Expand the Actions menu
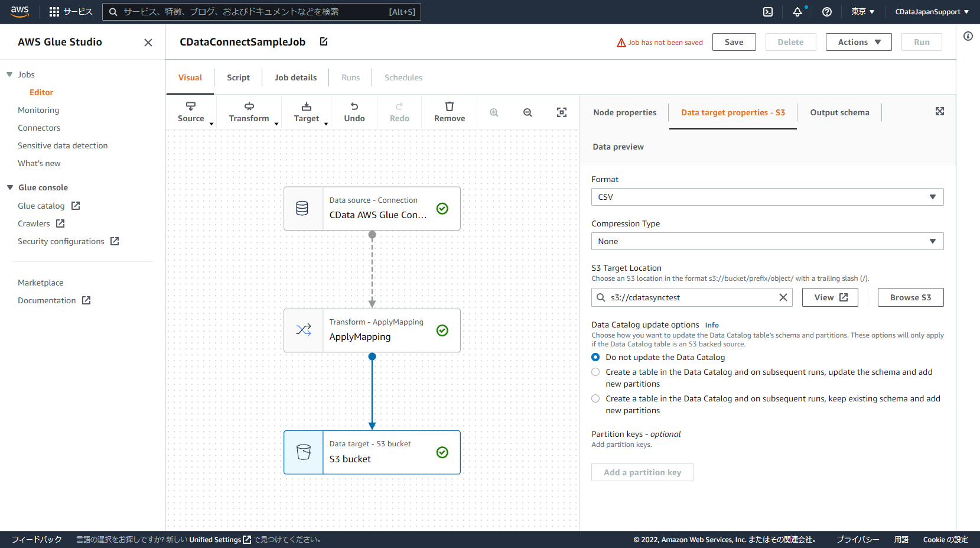 click(858, 41)
